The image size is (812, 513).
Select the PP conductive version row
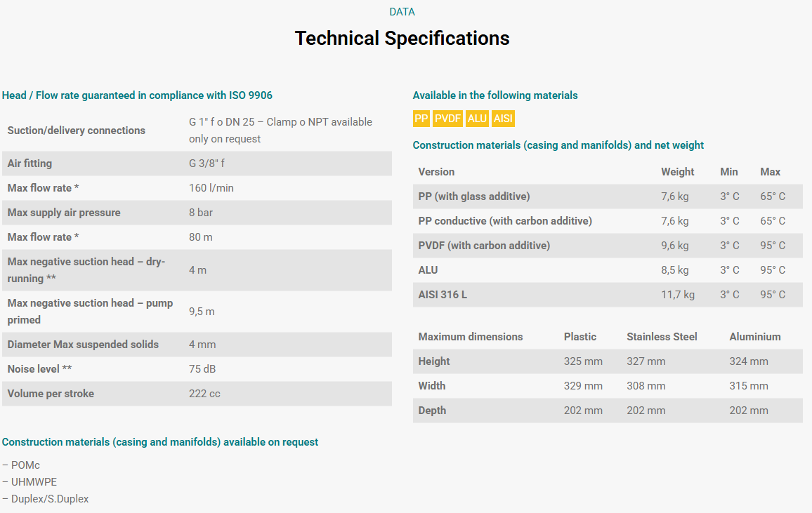[608, 221]
